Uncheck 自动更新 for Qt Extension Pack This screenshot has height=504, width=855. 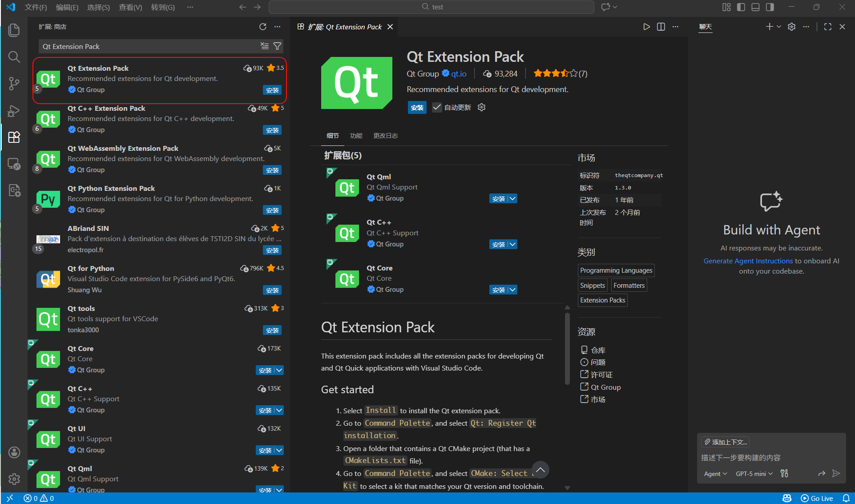pos(437,107)
